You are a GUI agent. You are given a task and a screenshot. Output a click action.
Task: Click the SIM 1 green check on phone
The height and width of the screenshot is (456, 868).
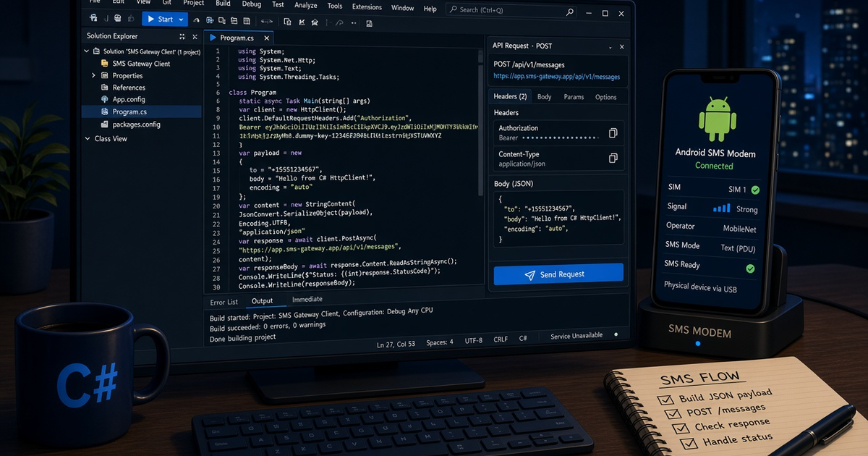tap(755, 190)
